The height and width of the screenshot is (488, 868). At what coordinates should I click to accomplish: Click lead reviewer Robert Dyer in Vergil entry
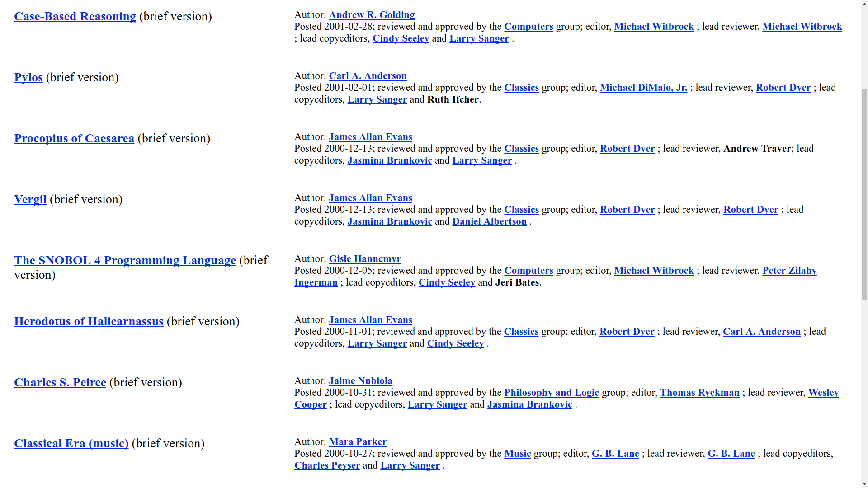750,210
